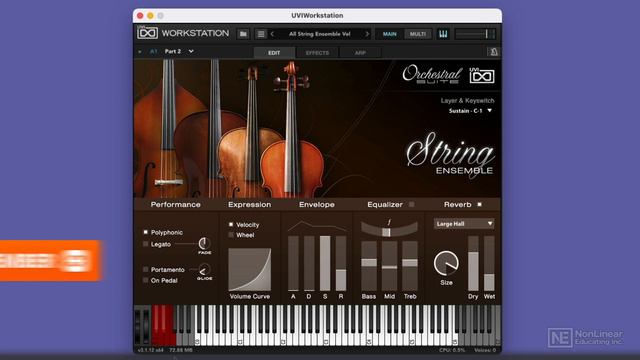Switch to the EFFECTS tab
Image resolution: width=640 pixels, height=360 pixels.
coord(317,53)
